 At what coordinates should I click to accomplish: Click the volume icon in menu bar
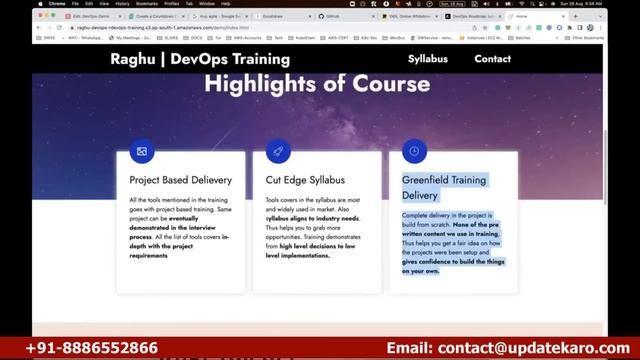(x=486, y=4)
